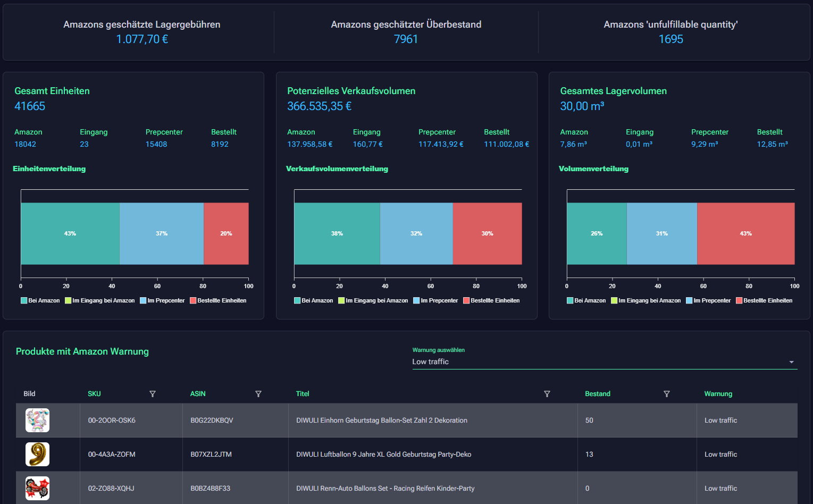The image size is (813, 504).
Task: Click the 'Gesamt Einheiten' value 41665
Action: pos(30,106)
